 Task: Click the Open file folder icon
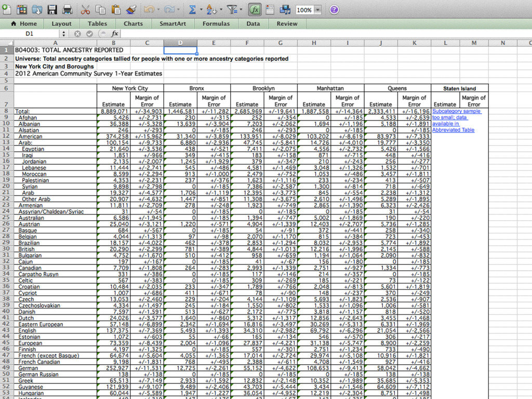click(x=37, y=9)
